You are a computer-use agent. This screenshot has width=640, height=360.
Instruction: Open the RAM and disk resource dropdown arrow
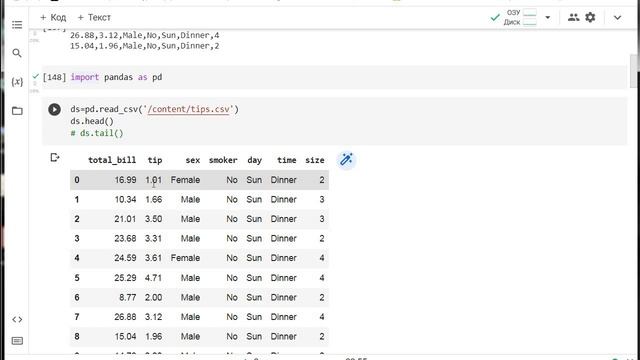pos(548,18)
